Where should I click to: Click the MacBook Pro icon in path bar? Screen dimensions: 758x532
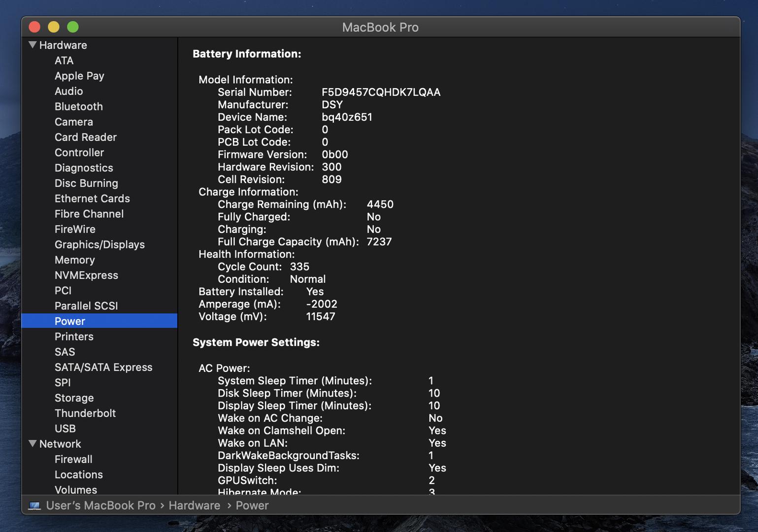(34, 506)
